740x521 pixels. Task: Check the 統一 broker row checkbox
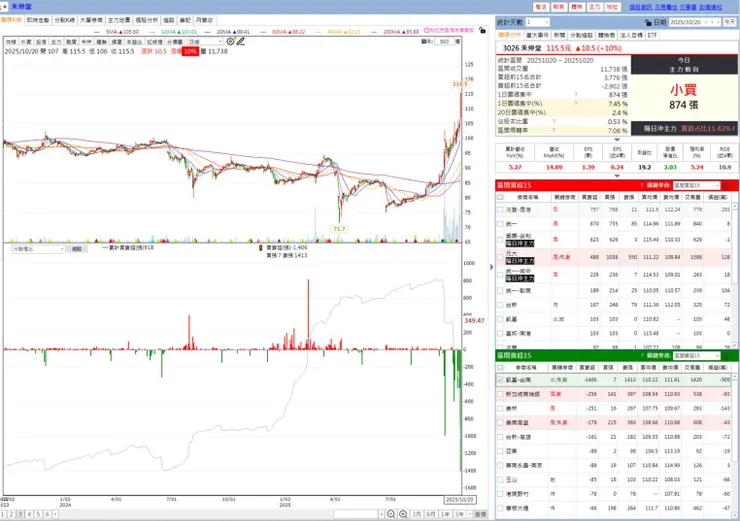tap(500, 224)
